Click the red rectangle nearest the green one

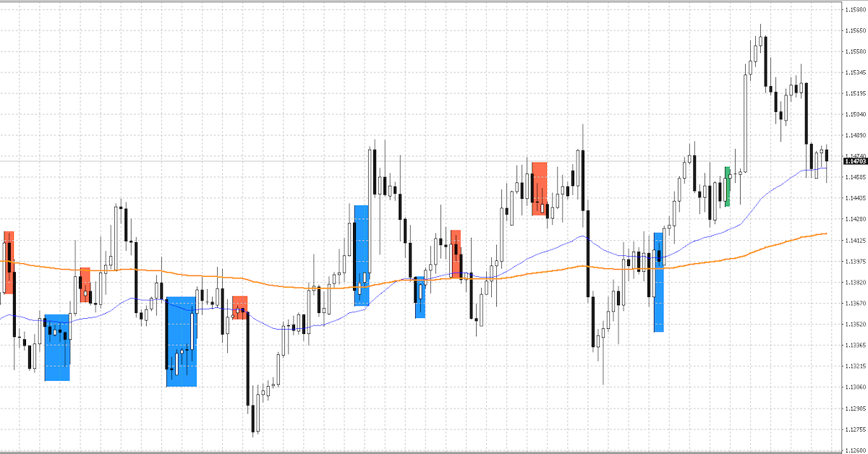(x=539, y=188)
